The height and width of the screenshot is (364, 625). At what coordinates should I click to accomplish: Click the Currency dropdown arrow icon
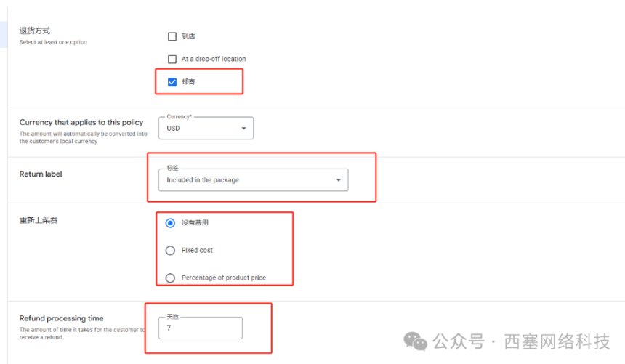(243, 129)
